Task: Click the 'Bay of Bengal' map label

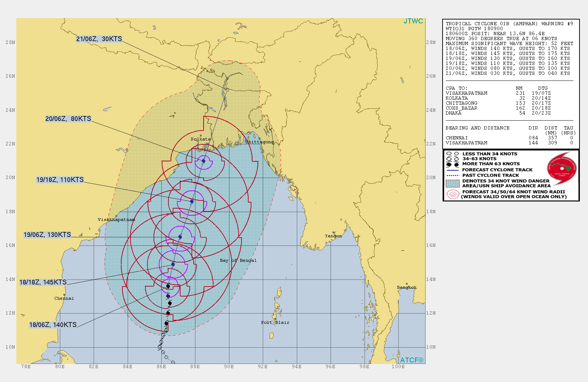Action: [238, 260]
